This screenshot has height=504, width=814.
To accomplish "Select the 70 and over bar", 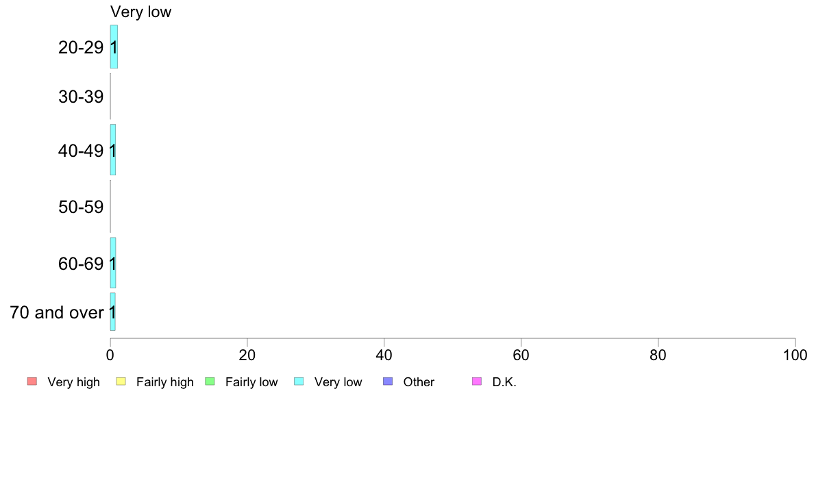I will (x=112, y=312).
